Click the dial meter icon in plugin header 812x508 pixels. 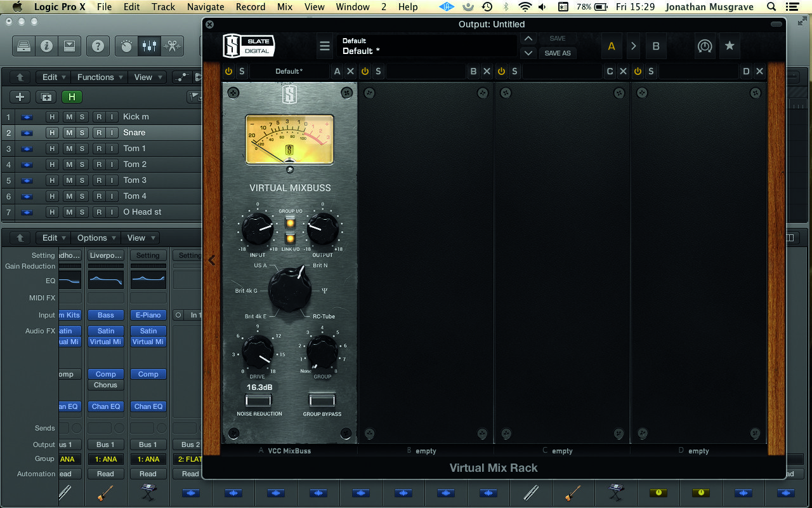pos(705,46)
